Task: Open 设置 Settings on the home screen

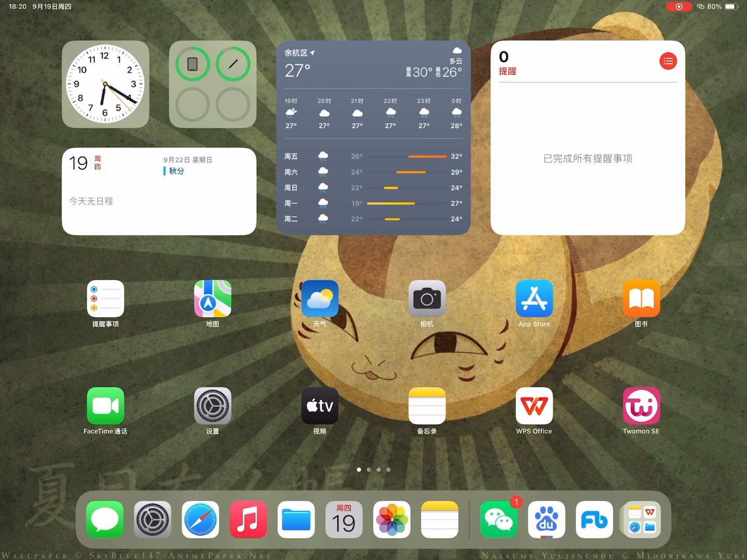Action: tap(213, 406)
